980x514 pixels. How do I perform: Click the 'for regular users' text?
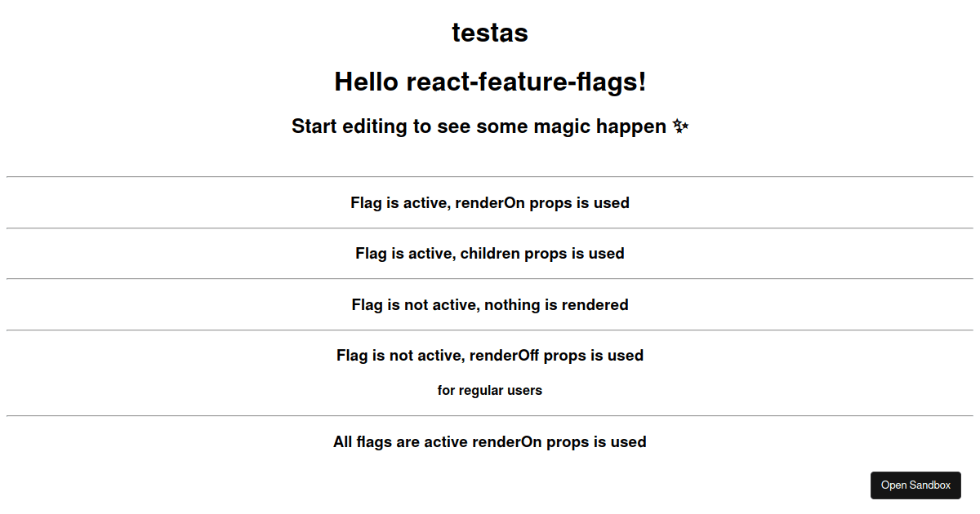(490, 390)
